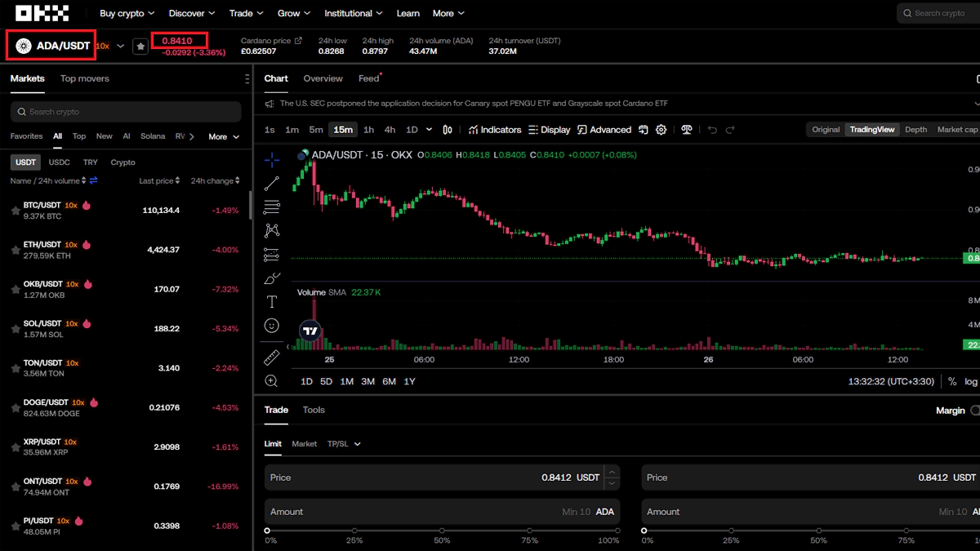
Task: Open the emoji icons tool
Action: [272, 326]
